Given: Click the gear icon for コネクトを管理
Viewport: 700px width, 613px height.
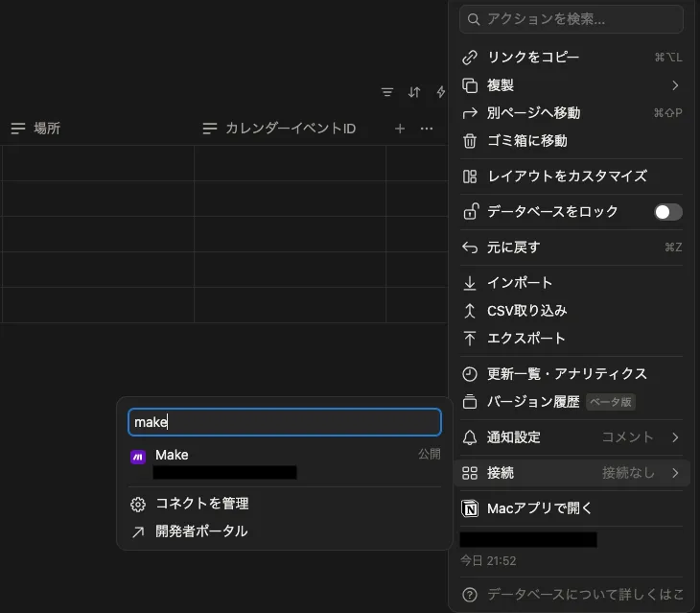Looking at the screenshot, I should (138, 504).
